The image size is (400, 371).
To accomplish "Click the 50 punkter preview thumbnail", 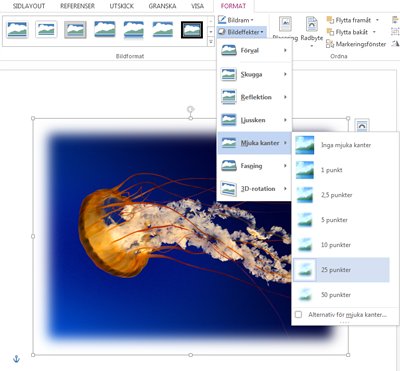I will tap(305, 295).
